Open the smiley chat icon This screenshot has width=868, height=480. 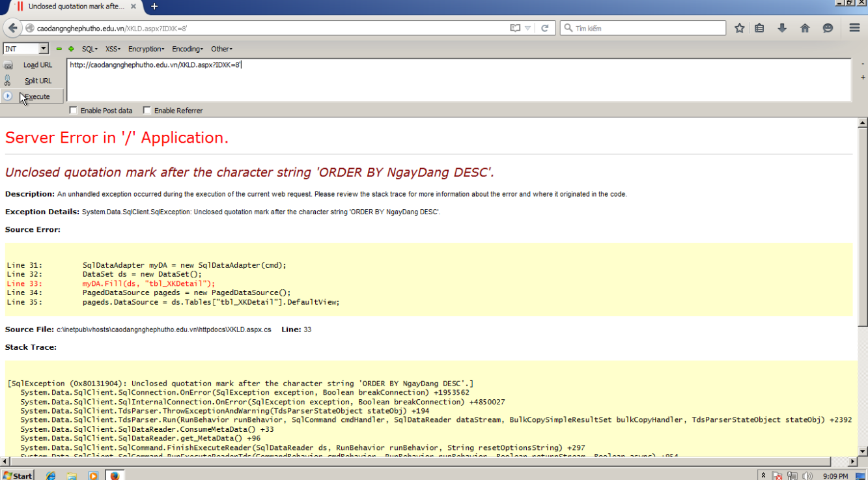tap(828, 28)
